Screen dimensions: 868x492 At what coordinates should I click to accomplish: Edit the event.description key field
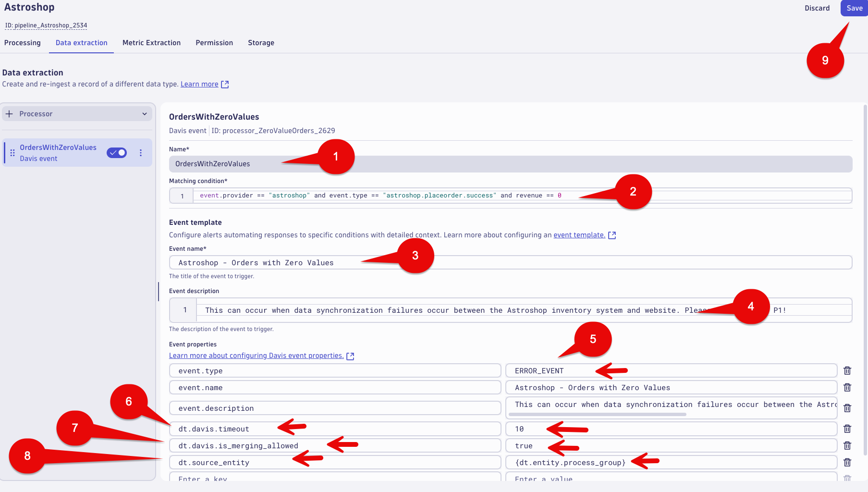pos(335,408)
